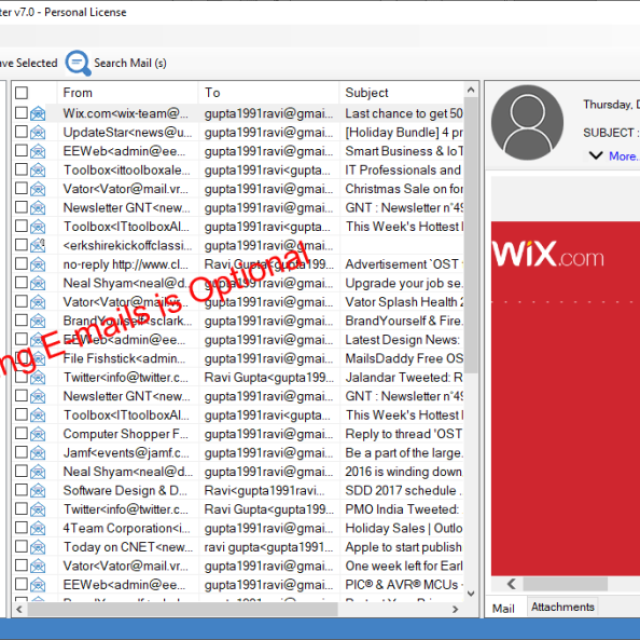Click the vertical scrollbar thumb of email list
The height and width of the screenshot is (640, 640).
(x=471, y=235)
